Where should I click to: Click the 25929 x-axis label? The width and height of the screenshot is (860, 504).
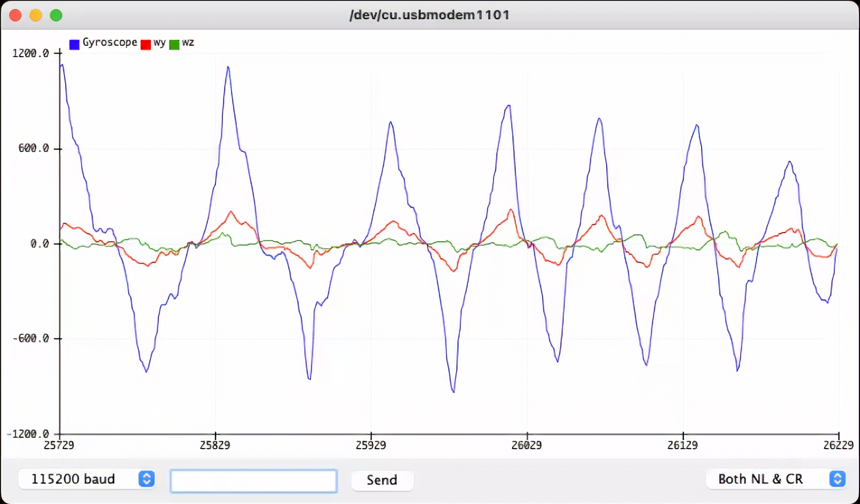371,445
